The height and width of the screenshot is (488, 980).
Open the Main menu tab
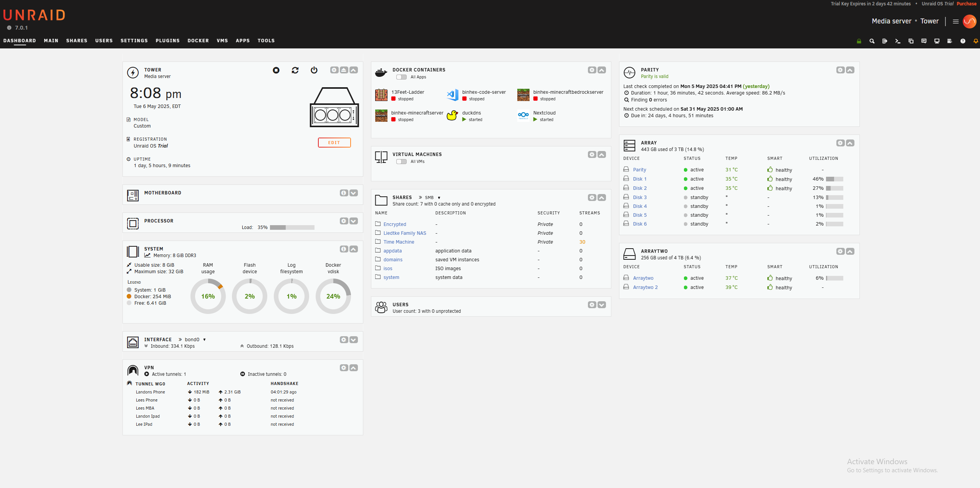click(x=51, y=41)
